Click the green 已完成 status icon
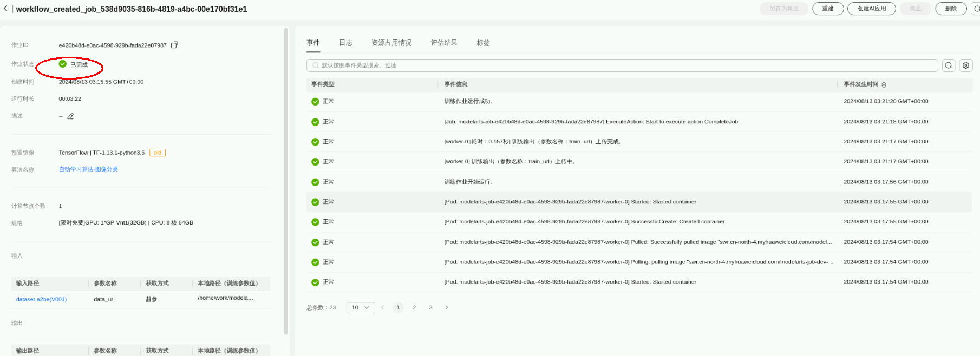The height and width of the screenshot is (356, 980). tap(63, 64)
